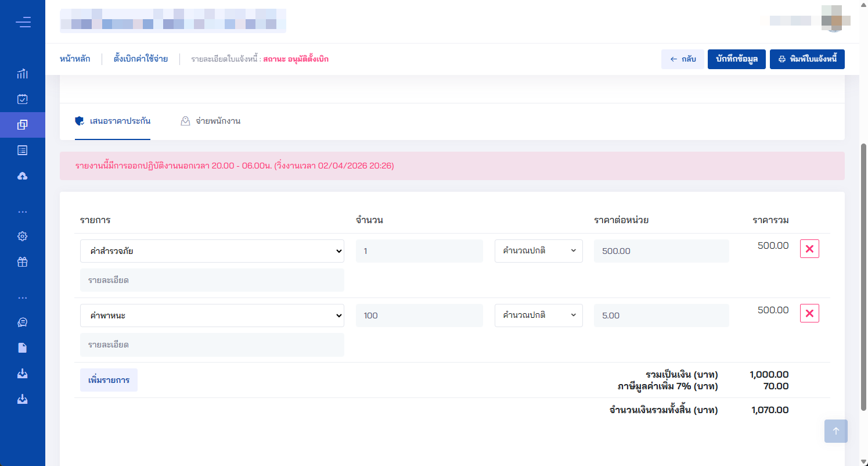Viewport: 868px width, 466px height.
Task: Select the เสนอราคาประกัน tab
Action: point(112,122)
